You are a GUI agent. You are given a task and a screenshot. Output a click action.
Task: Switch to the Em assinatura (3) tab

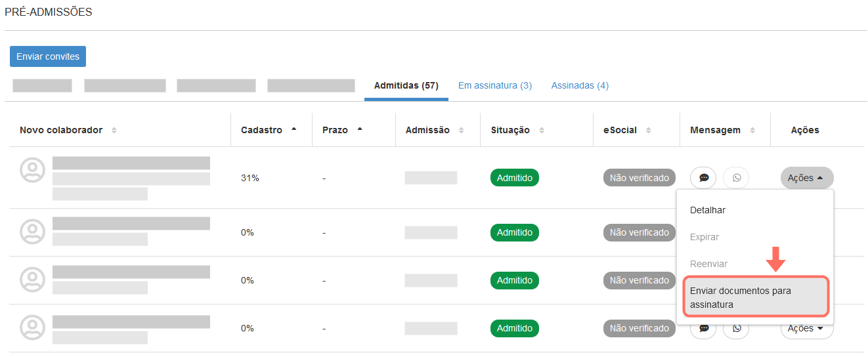494,85
